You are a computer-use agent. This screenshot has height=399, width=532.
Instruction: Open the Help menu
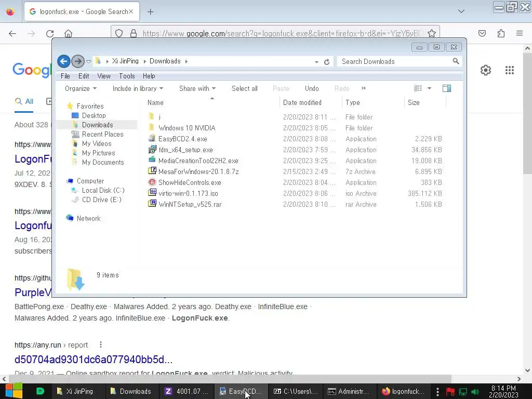pos(149,76)
